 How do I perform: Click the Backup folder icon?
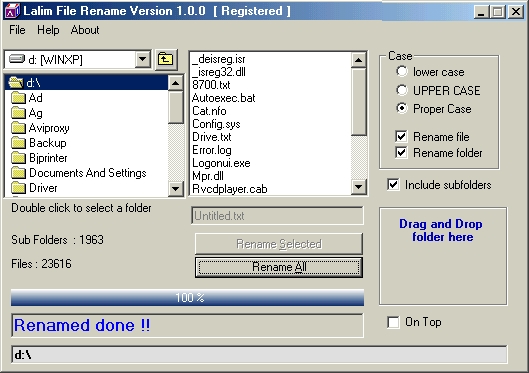click(18, 143)
